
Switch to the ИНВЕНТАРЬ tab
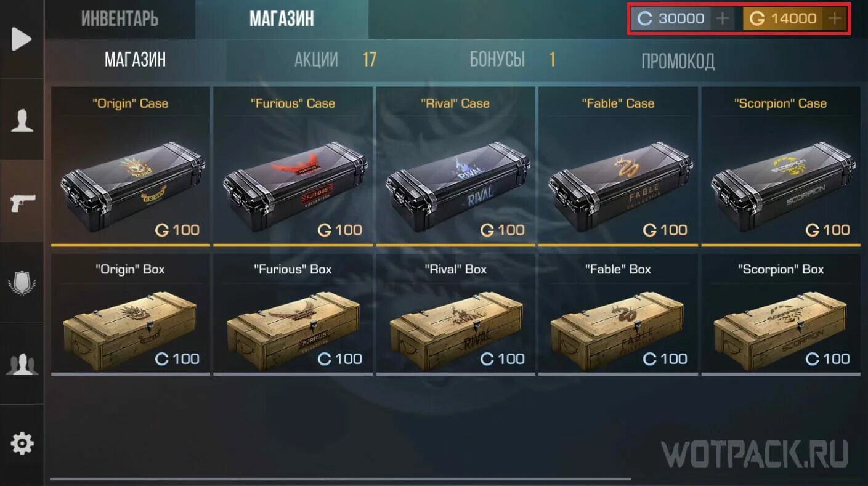pos(120,19)
